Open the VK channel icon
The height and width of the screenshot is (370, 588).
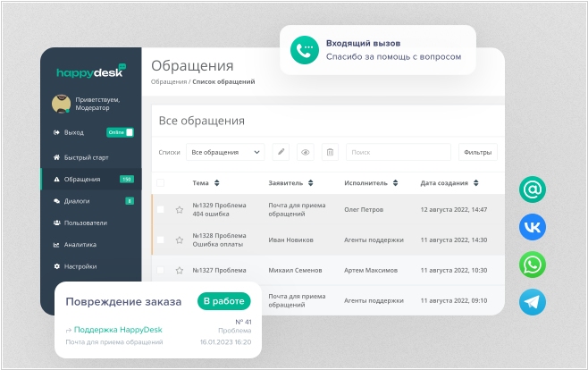click(532, 227)
